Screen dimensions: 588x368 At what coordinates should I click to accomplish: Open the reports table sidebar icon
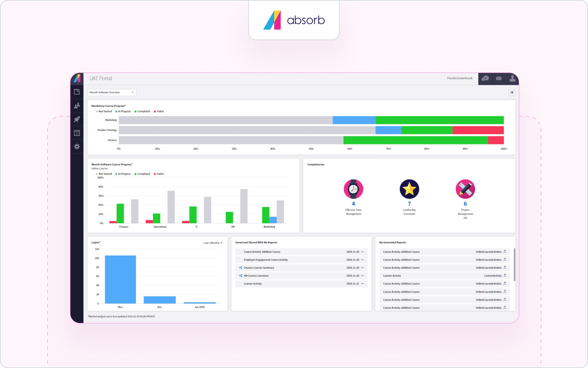tap(77, 133)
